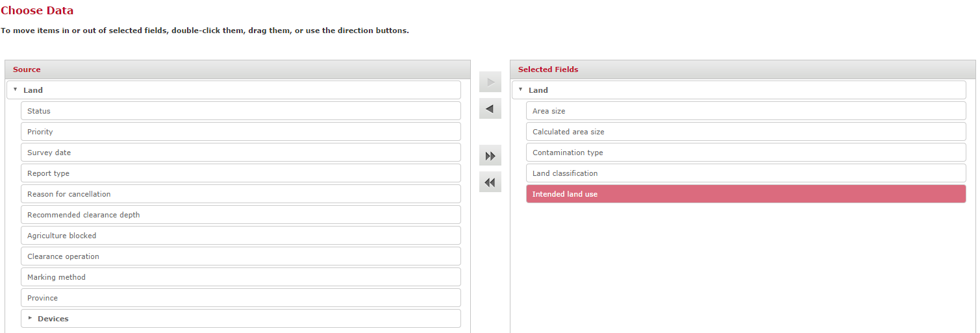Collapse the Land group in Source
This screenshot has height=333, width=980.
(16, 90)
